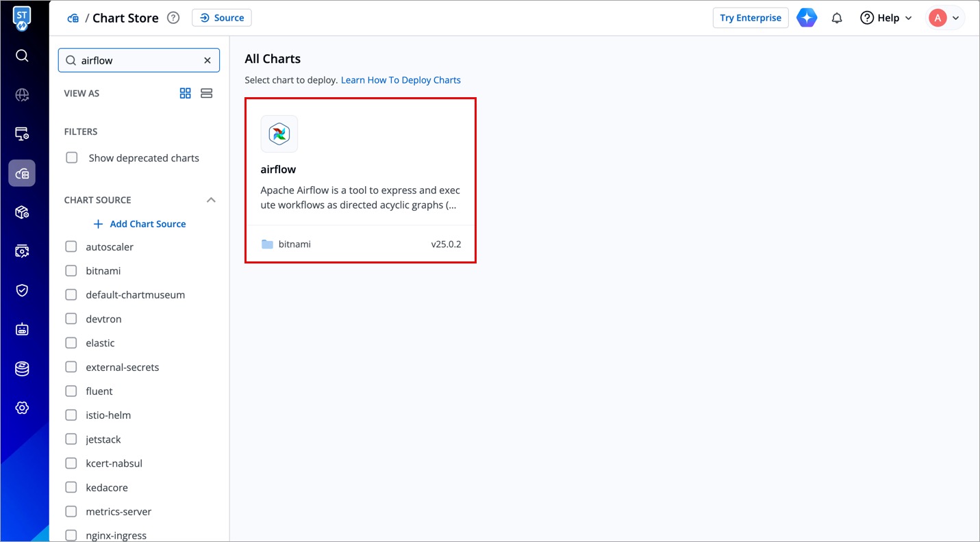The width and height of the screenshot is (980, 542).
Task: Open the Help dropdown menu
Action: 886,18
